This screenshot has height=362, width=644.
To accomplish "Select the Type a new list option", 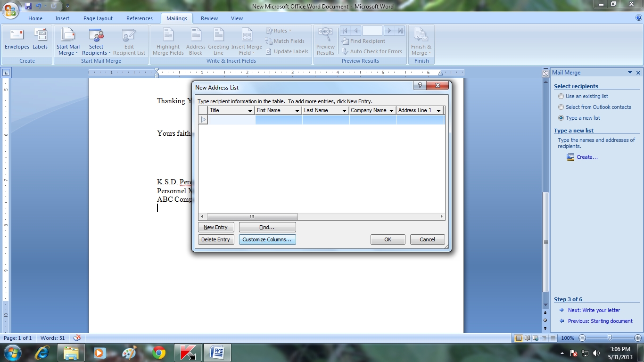I will click(x=579, y=118).
